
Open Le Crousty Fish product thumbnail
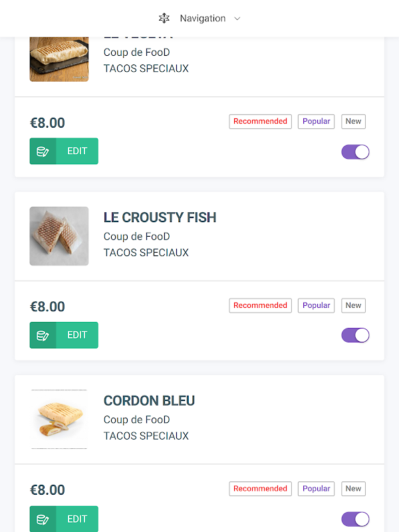coord(59,236)
